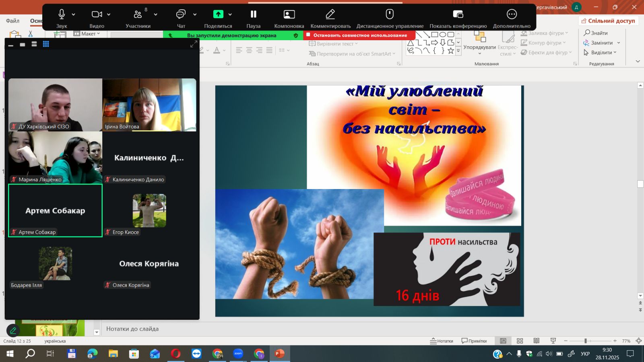Open the Дополнительно more options icon
644x362 pixels.
click(x=512, y=14)
